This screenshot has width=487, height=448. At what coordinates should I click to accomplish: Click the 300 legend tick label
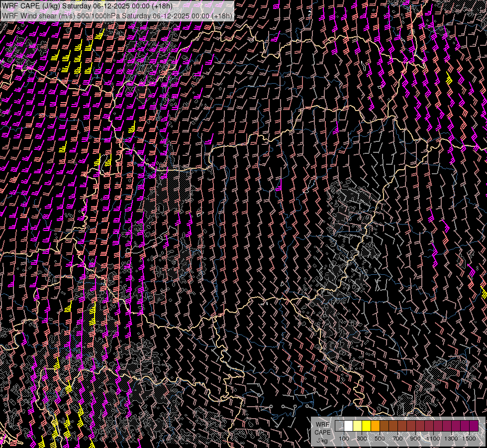[362, 439]
